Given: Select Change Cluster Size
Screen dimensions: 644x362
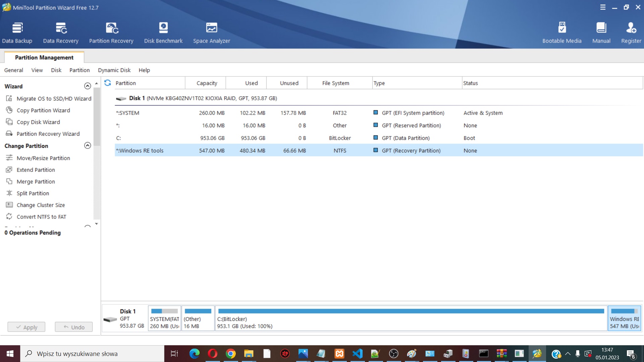Looking at the screenshot, I should click(x=35, y=205).
